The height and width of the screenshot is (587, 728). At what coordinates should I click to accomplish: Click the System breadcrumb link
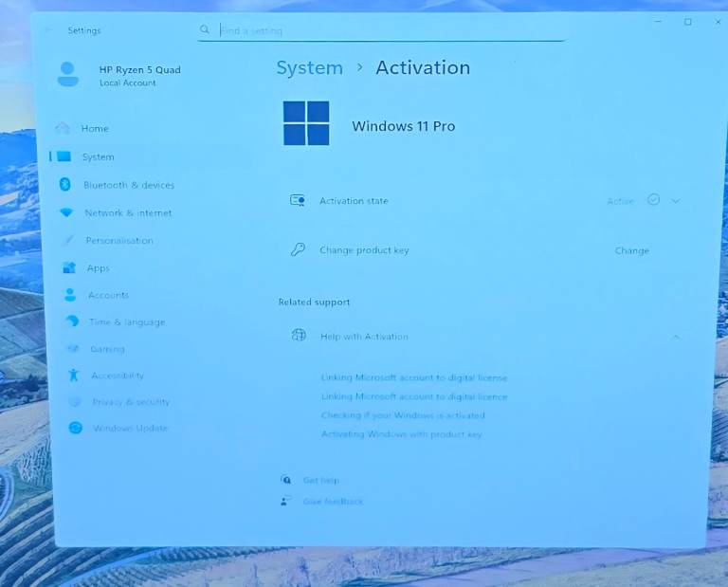pos(309,68)
